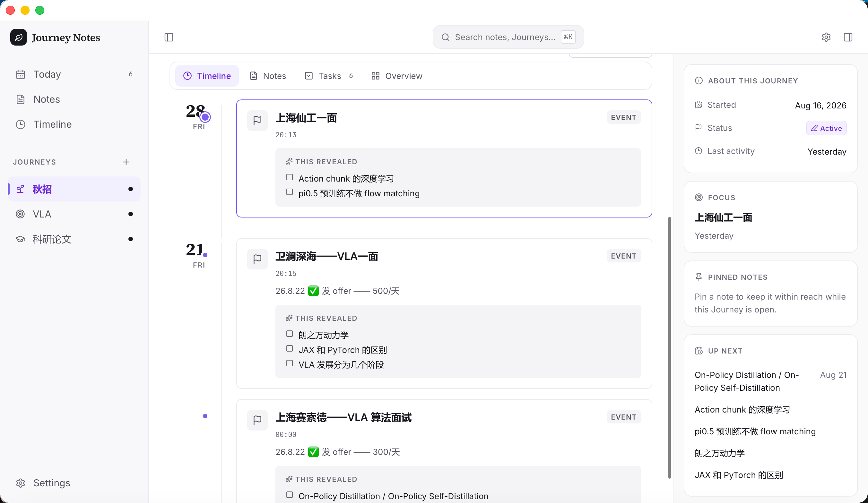Screen dimensions: 868x503
Task: Click timeline dot beside 上海赛索德 event
Action: tap(205, 416)
